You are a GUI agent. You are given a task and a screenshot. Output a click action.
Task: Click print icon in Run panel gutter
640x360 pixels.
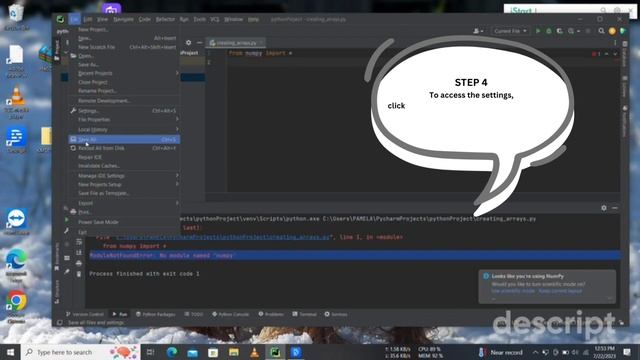(79, 263)
